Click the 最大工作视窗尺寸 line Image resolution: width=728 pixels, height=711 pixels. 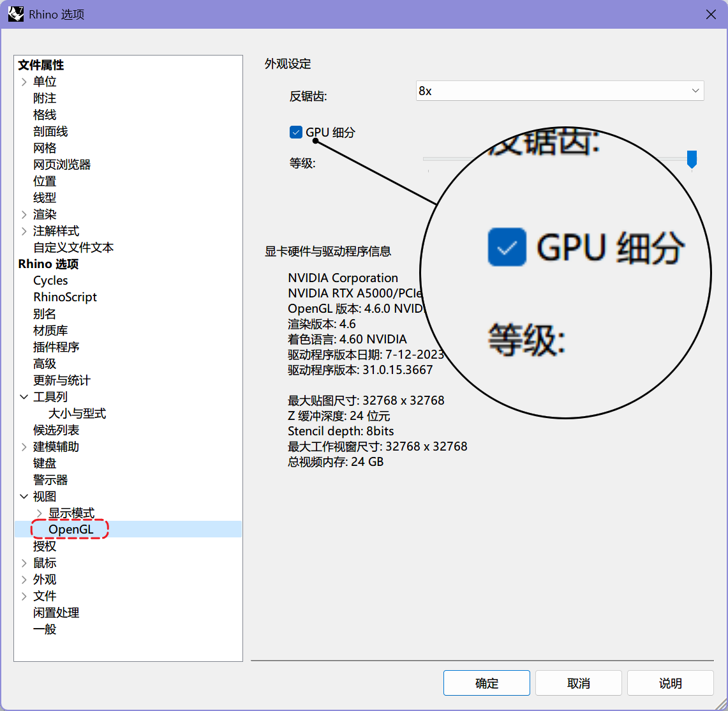378,446
